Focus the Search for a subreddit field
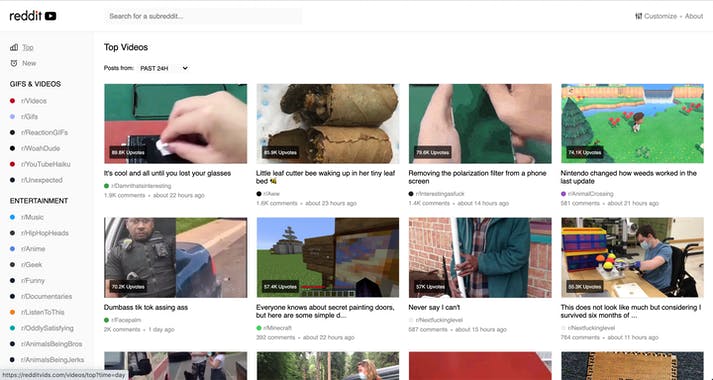The width and height of the screenshot is (713, 380). [203, 16]
